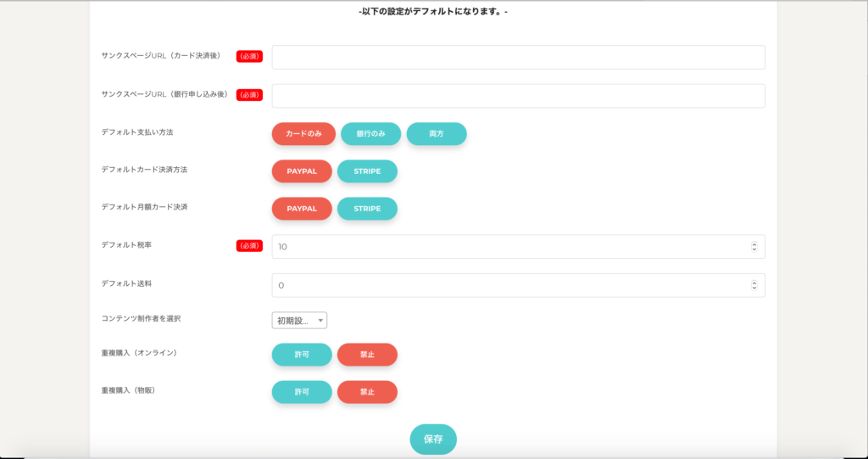
Task: Prohibit duplicate online purchases with 禁止
Action: [x=367, y=355]
